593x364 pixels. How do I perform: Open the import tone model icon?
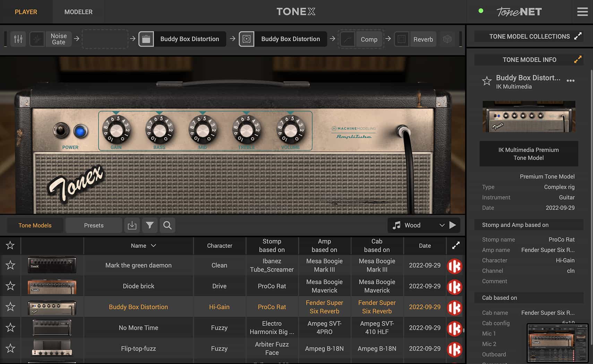point(132,225)
